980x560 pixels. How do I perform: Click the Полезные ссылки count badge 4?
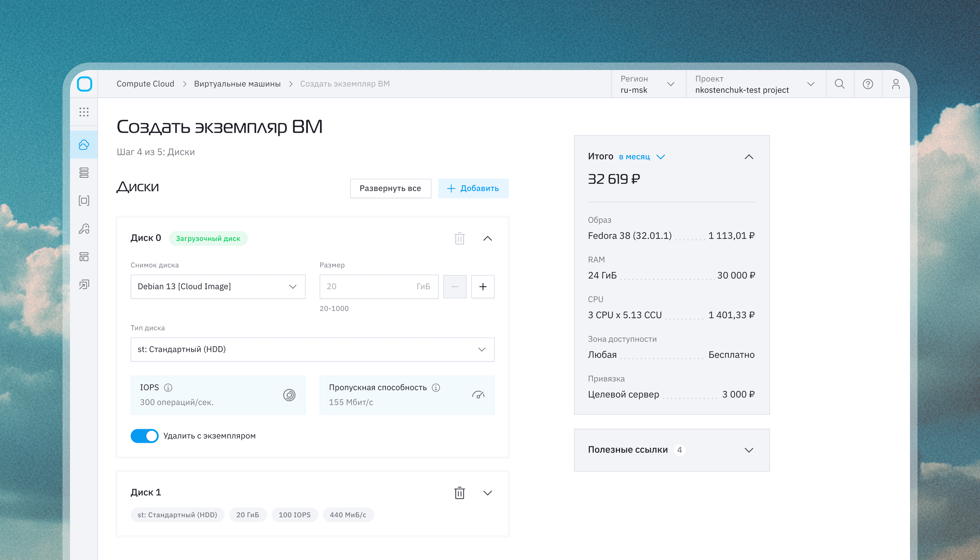[x=680, y=450]
